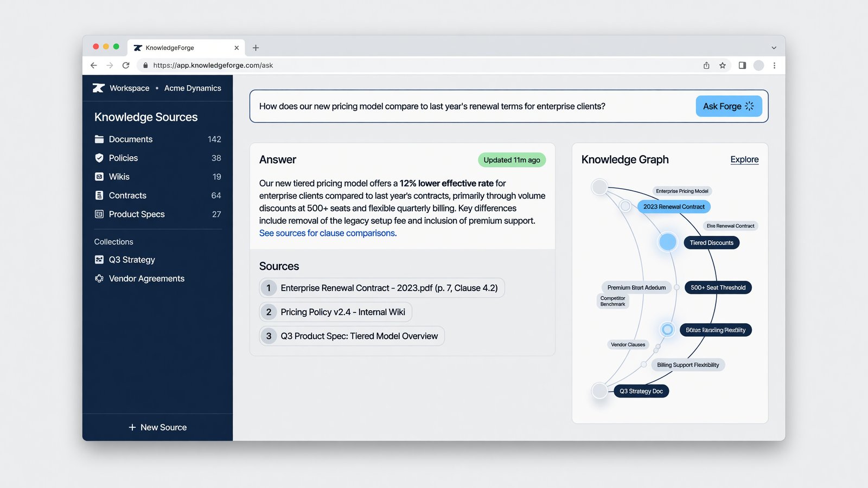Click the Documents count 142

[214, 139]
